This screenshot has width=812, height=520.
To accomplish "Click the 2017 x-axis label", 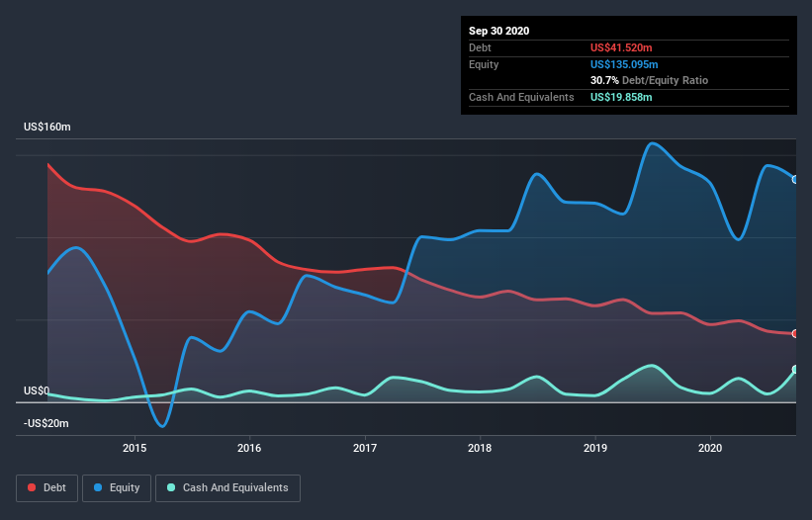I will (365, 448).
